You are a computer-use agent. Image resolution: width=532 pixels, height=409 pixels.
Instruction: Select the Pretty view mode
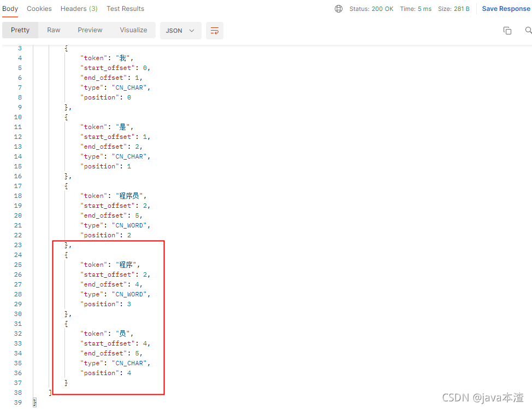tap(20, 30)
